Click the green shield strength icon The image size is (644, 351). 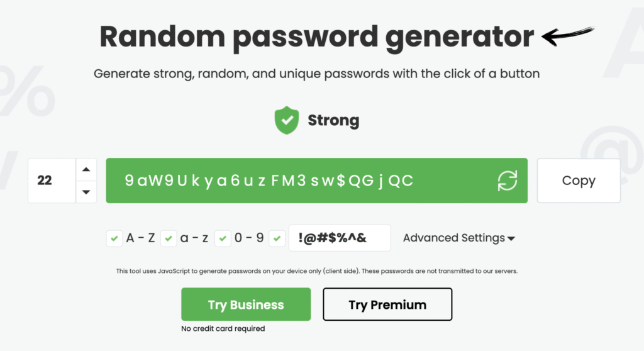point(287,121)
